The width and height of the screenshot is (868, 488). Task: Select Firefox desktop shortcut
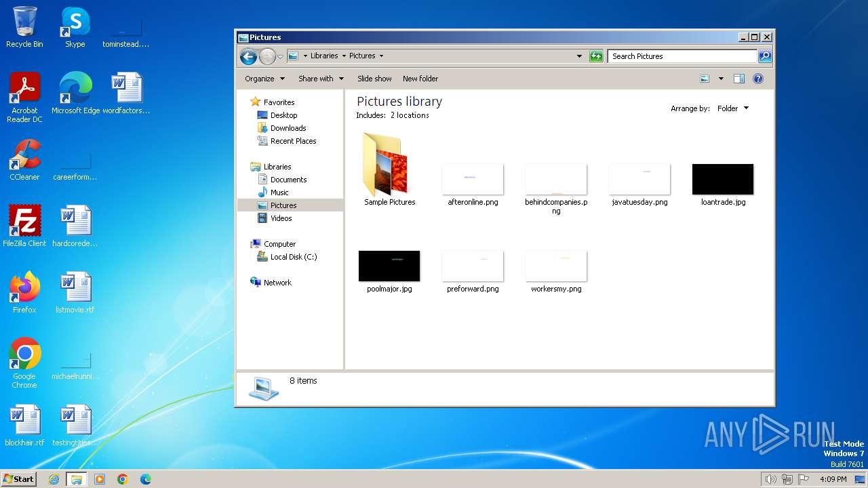(24, 293)
